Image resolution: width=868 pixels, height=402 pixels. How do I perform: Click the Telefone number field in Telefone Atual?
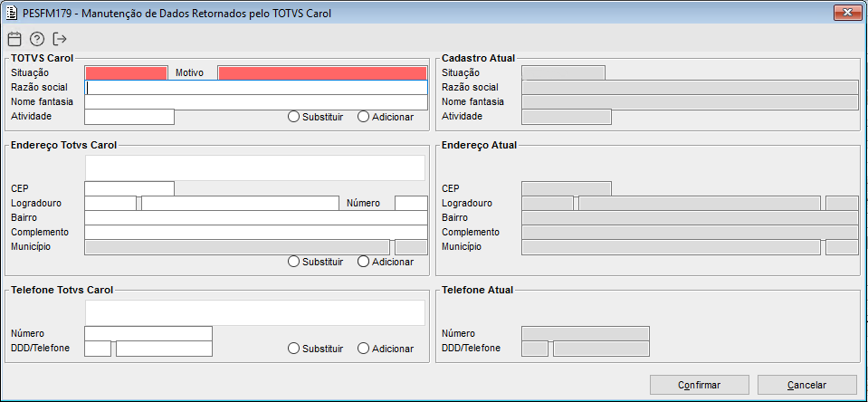click(602, 349)
